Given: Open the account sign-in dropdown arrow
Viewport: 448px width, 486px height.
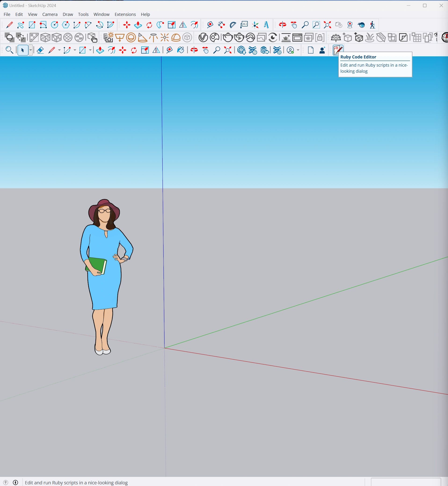Looking at the screenshot, I should point(298,50).
